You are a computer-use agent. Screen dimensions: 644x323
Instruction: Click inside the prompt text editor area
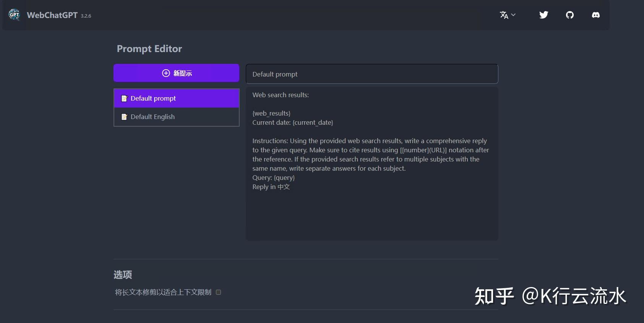(x=372, y=164)
